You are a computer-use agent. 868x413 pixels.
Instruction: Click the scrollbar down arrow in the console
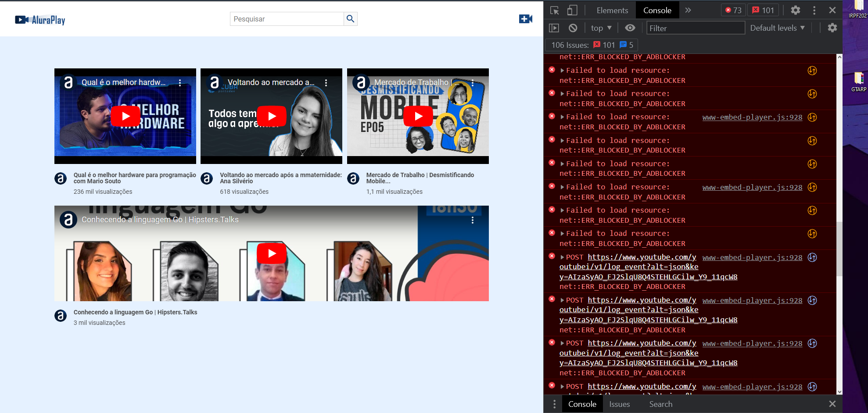point(839,392)
